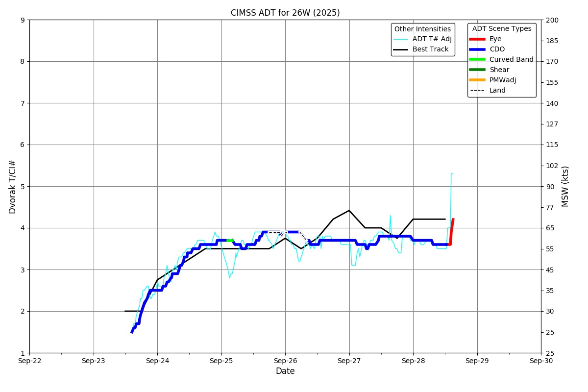Click the dashed 'Land' legend line
The width and height of the screenshot is (588, 392).
477,90
